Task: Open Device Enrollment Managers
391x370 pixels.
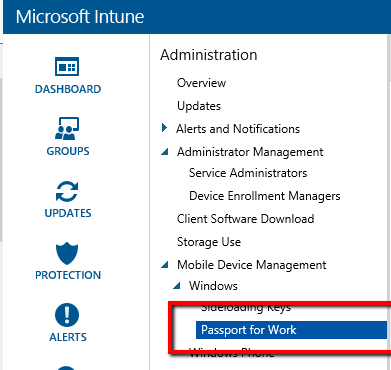Action: coord(265,196)
